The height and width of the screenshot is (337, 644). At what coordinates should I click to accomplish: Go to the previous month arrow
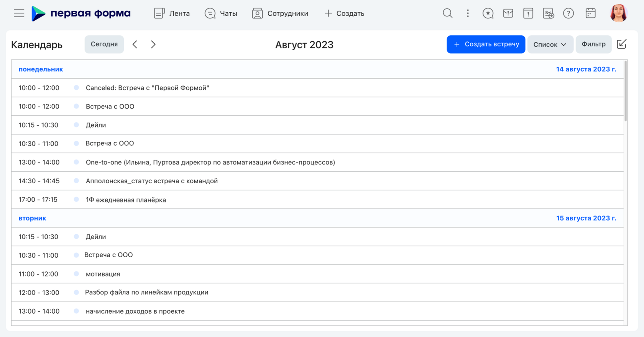pyautogui.click(x=135, y=44)
